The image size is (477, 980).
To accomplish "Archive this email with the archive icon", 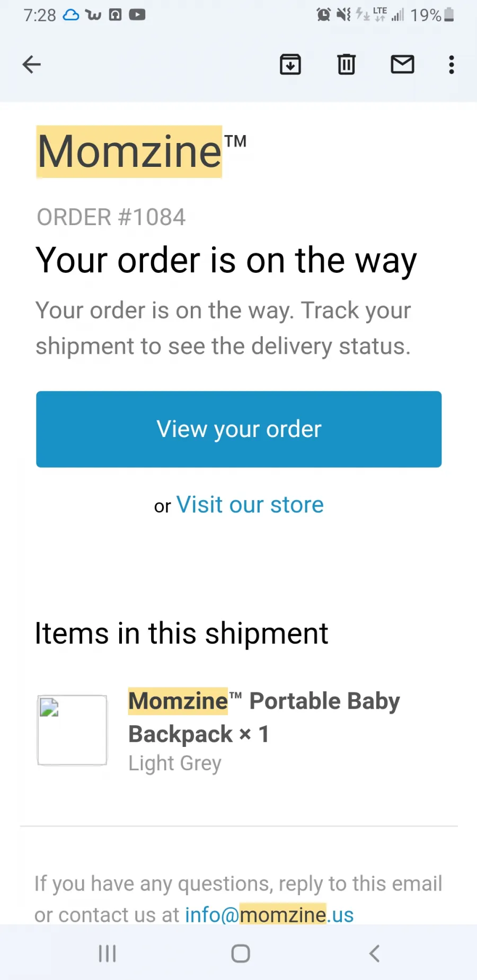I will click(290, 65).
